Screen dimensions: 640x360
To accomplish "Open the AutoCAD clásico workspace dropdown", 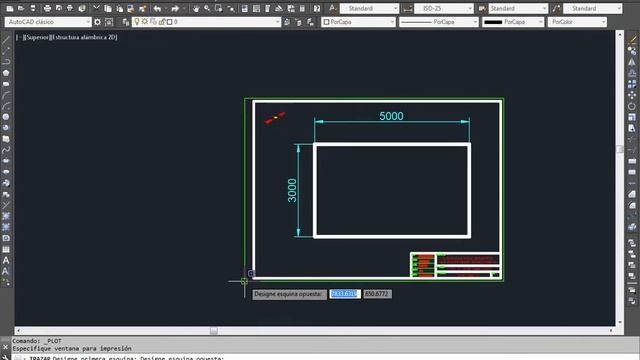I will click(x=48, y=22).
